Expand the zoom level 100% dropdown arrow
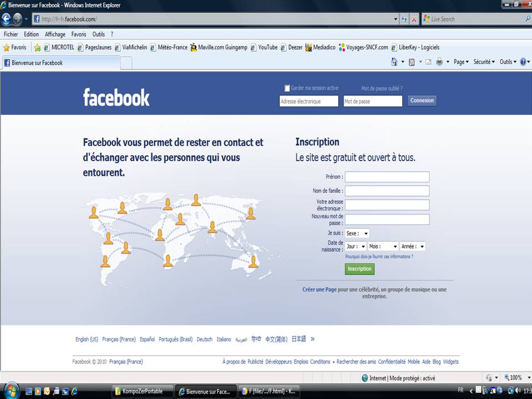Viewport: 532px width, 399px height. pyautogui.click(x=529, y=377)
